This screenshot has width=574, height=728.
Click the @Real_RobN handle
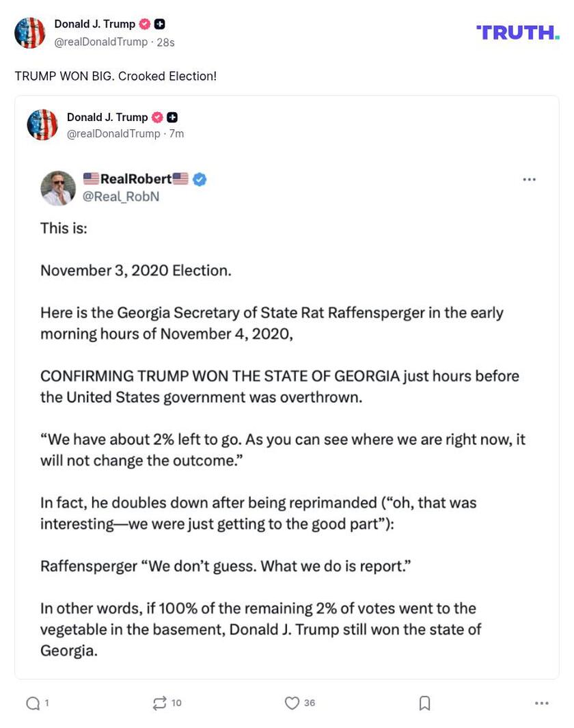[121, 197]
